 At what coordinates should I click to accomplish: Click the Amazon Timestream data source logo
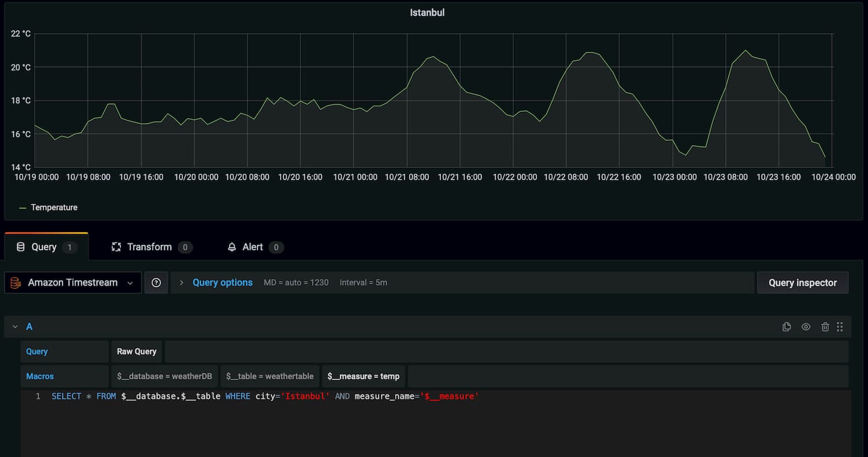click(16, 283)
